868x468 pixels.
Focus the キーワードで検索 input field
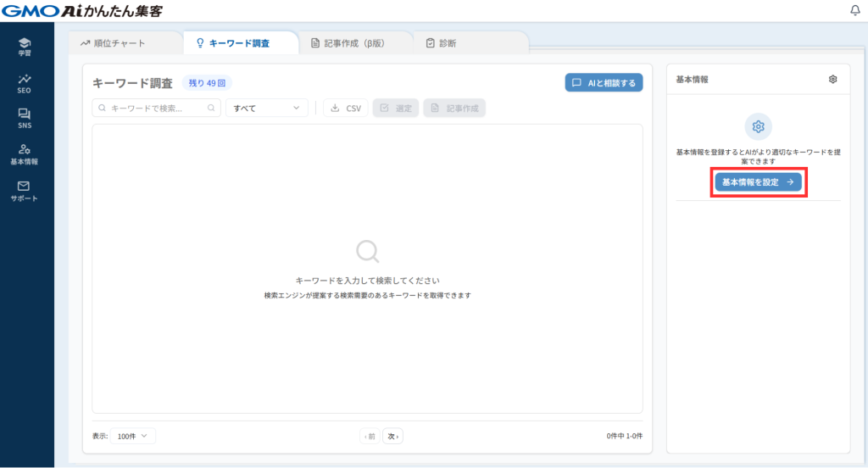coord(153,109)
